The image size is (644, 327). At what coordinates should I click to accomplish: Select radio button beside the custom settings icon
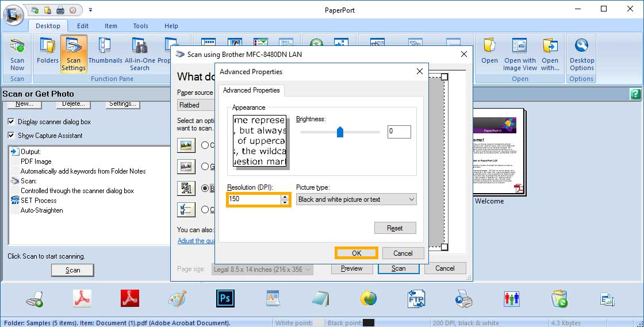click(205, 210)
